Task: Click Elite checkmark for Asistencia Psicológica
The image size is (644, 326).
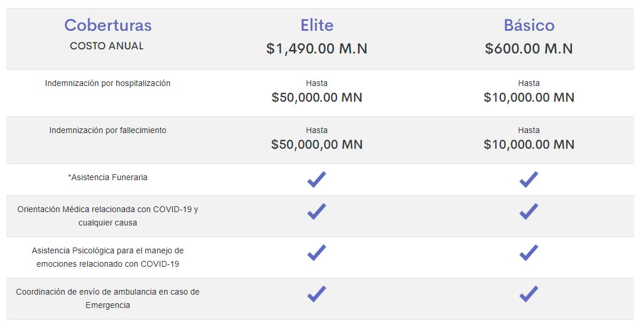Action: [x=317, y=253]
